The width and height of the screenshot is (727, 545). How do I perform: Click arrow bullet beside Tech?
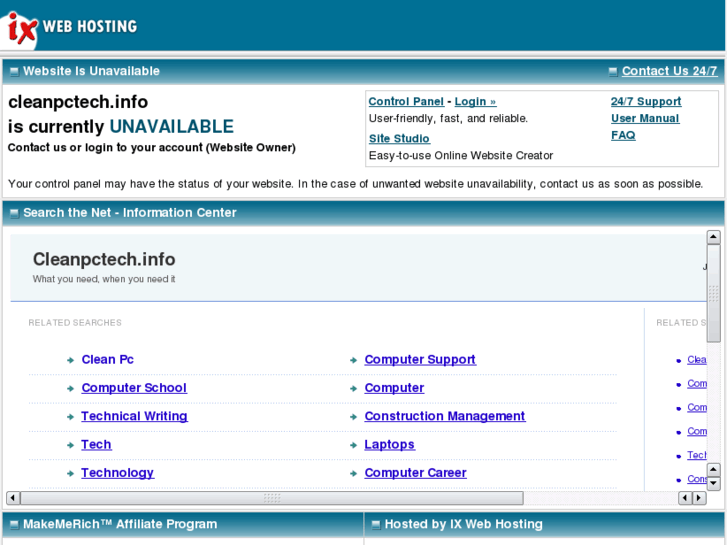tap(70, 445)
